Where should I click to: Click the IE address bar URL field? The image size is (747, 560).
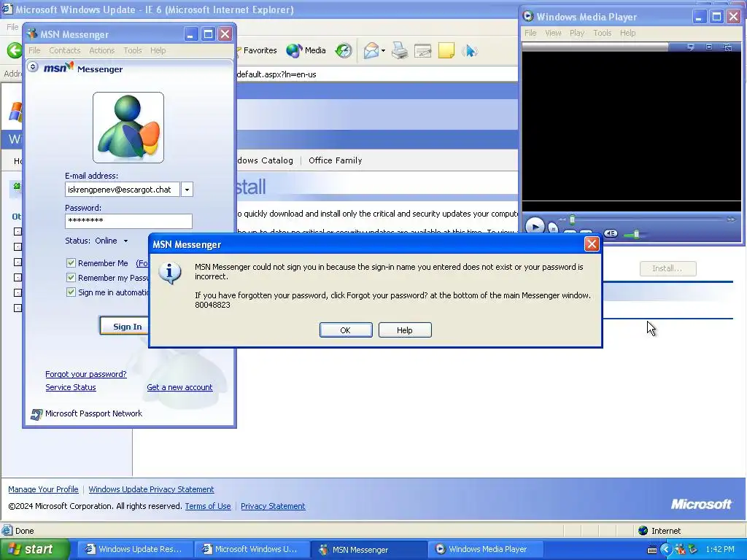pos(376,74)
